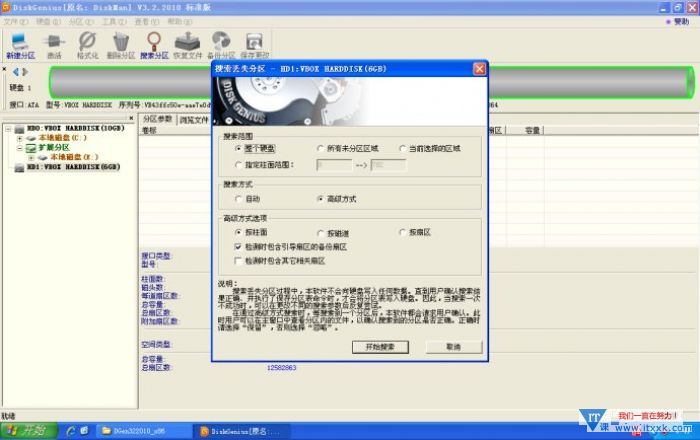Select the 格式化 format toolbar icon
Image resolution: width=700 pixels, height=440 pixels.
(88, 46)
